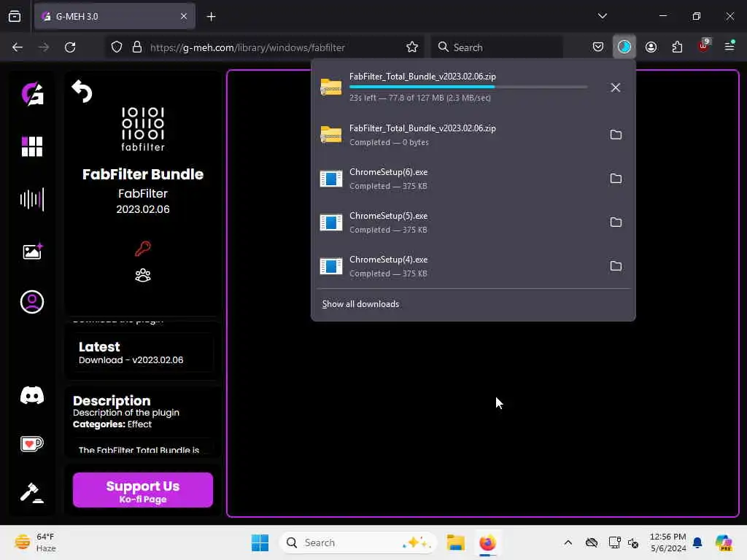Open a new tab
Screen dimensions: 747x560
[211, 17]
